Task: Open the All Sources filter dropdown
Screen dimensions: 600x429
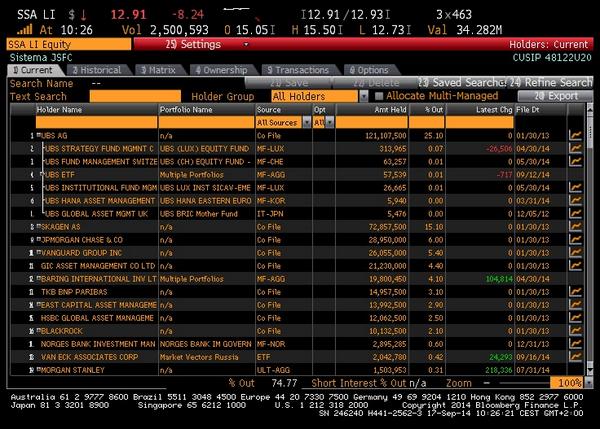Action: point(307,122)
